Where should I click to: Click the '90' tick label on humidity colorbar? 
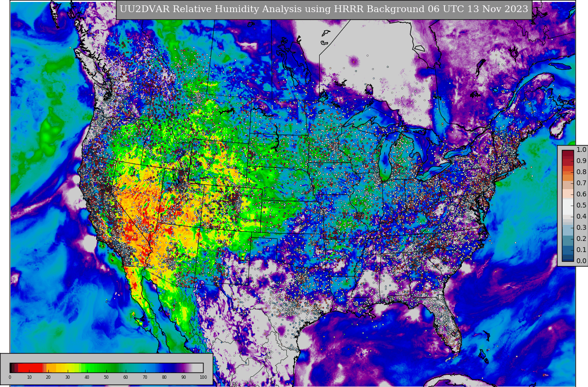click(184, 377)
